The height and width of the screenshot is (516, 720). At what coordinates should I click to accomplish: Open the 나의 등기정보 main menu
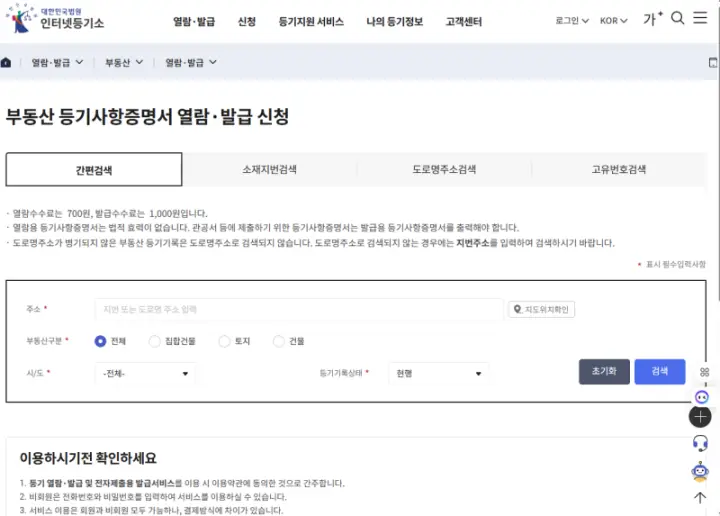(394, 22)
